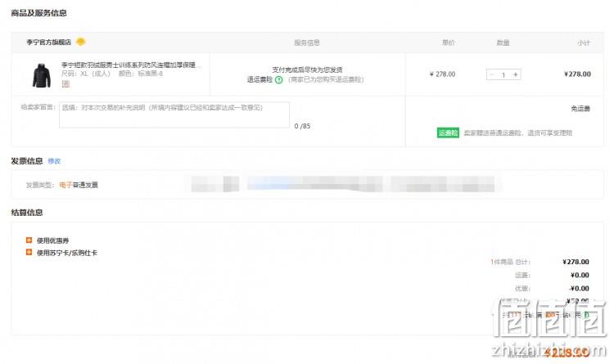Select the 0 /85 character counter
Image resolution: width=614 pixels, height=364 pixels.
click(302, 126)
